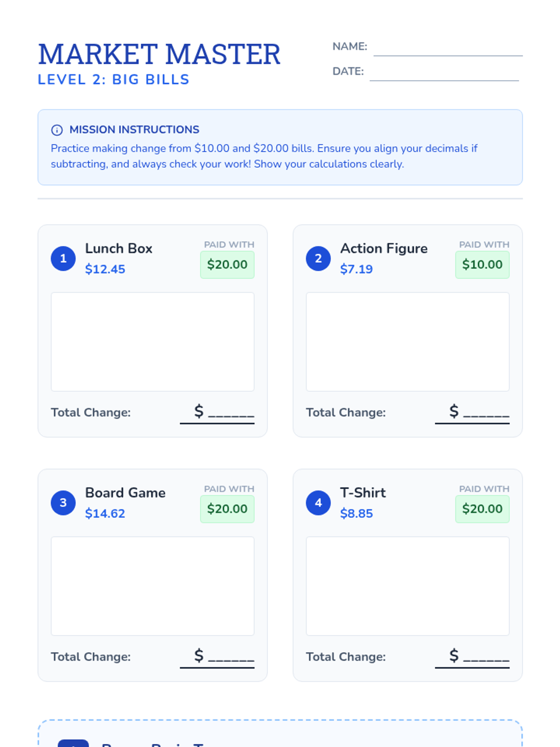Click the Market Master title heading
The image size is (560, 747).
click(x=159, y=54)
